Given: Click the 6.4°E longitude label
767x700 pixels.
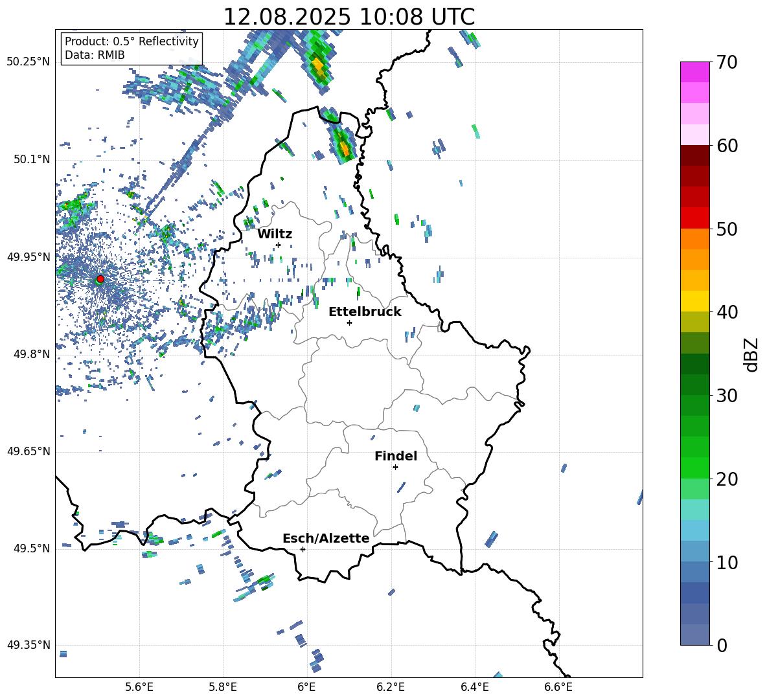Looking at the screenshot, I should click(x=474, y=687).
